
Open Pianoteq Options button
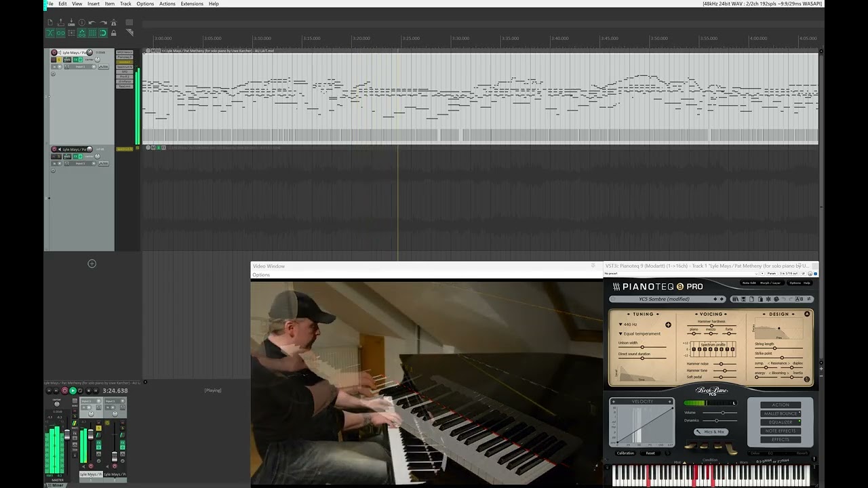(x=795, y=283)
